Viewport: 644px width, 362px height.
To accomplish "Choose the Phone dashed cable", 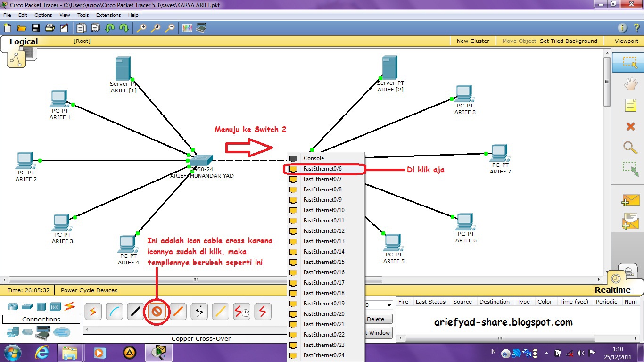I will pyautogui.click(x=199, y=311).
